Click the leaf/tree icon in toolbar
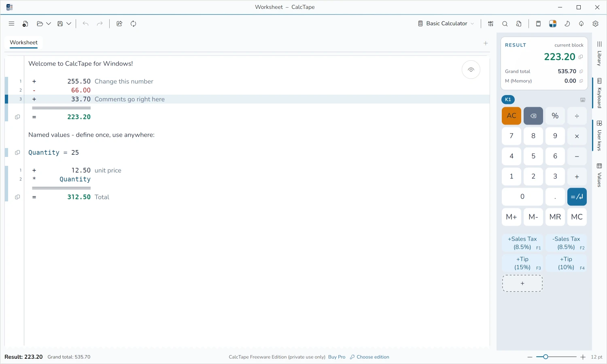 click(581, 24)
